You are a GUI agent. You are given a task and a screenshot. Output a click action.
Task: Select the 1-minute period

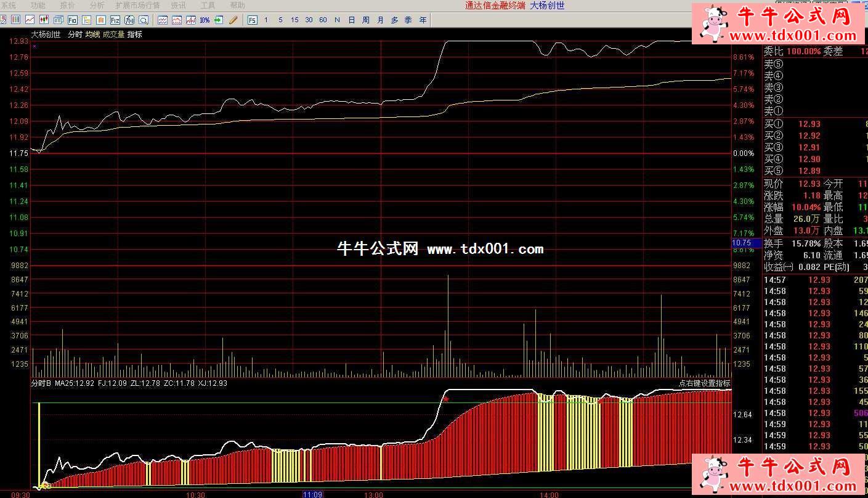point(266,20)
